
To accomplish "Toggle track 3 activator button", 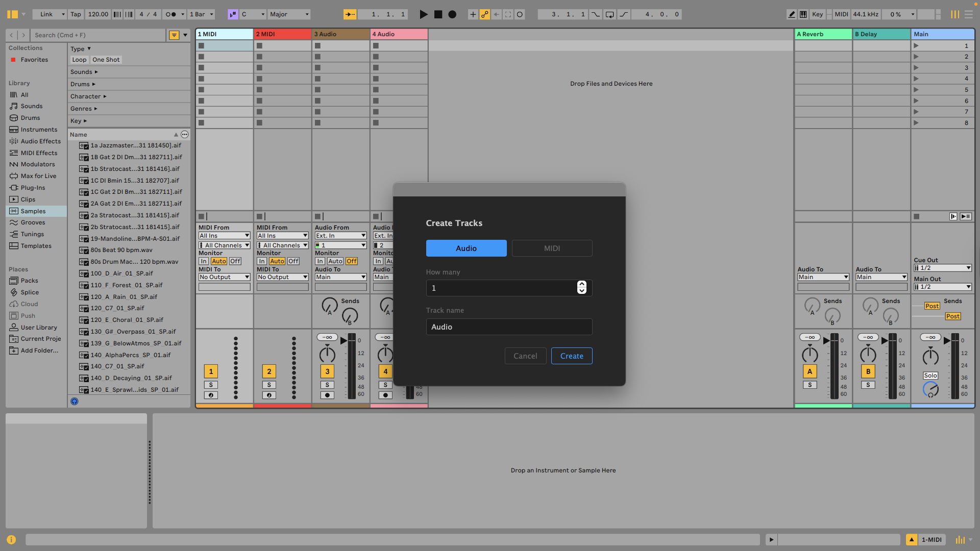I will (x=327, y=371).
